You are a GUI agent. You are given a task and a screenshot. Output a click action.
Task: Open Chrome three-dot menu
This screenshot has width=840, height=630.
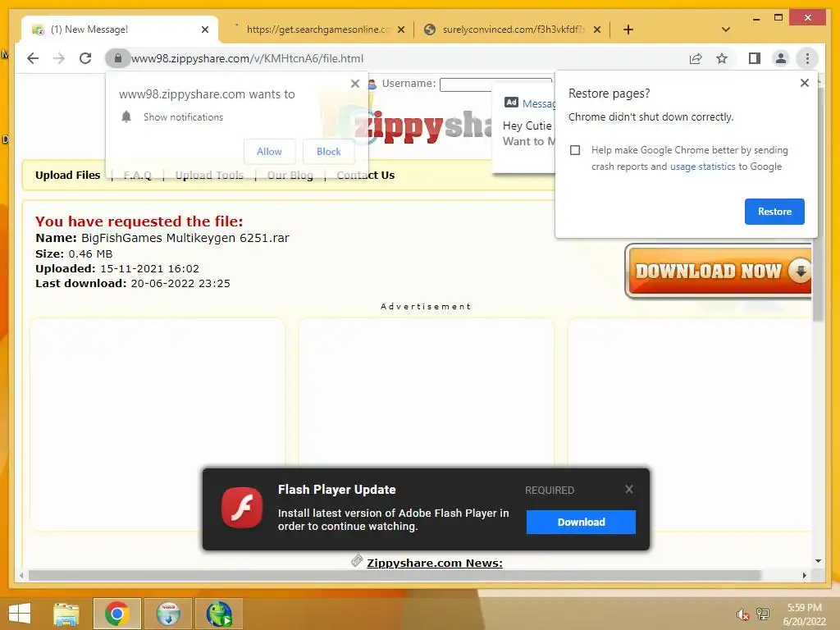(807, 58)
